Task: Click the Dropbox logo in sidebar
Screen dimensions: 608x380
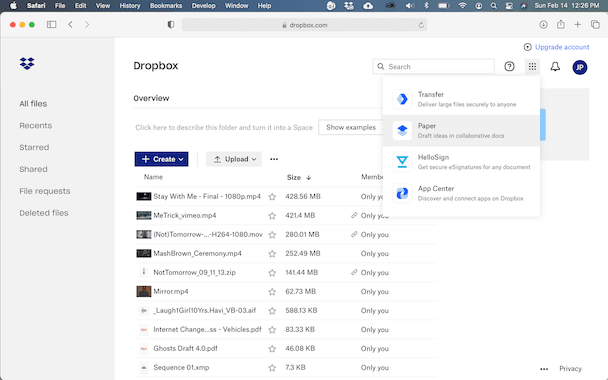Action: click(27, 63)
